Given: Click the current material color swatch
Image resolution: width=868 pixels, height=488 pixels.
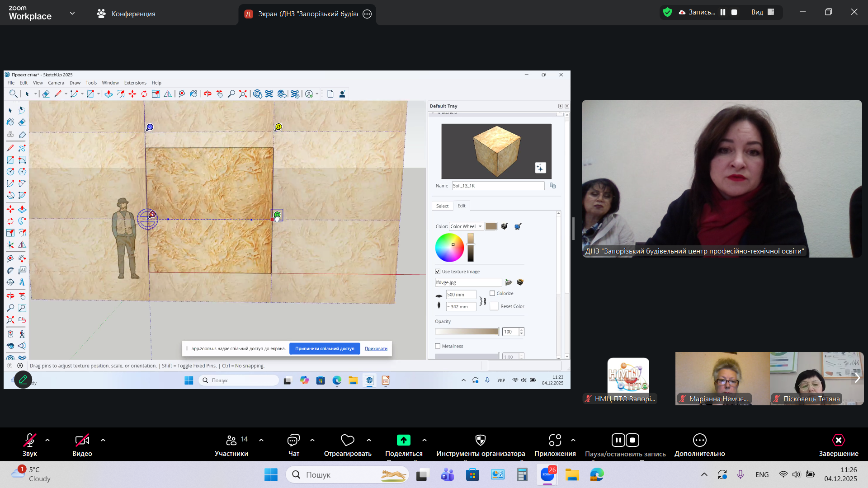Looking at the screenshot, I should click(491, 226).
